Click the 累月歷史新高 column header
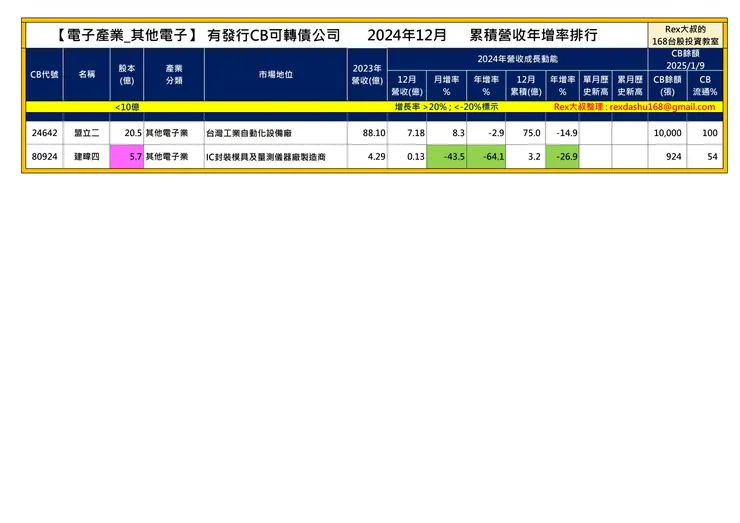Screen dimensions: 740x523 click(630, 85)
